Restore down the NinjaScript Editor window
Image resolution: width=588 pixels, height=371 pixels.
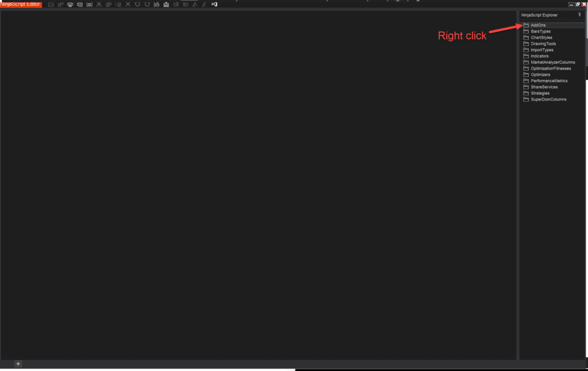(578, 5)
